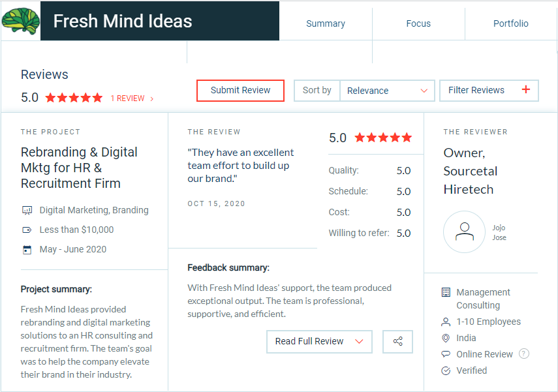
Task: Click the OCT 15, 2020 date
Action: (x=217, y=204)
